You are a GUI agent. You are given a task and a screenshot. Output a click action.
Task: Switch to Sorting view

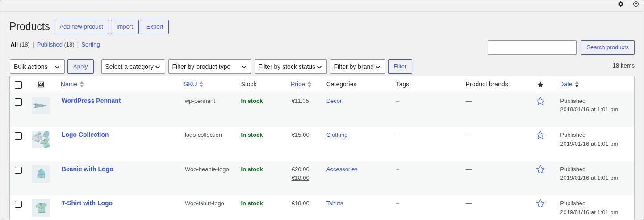91,45
